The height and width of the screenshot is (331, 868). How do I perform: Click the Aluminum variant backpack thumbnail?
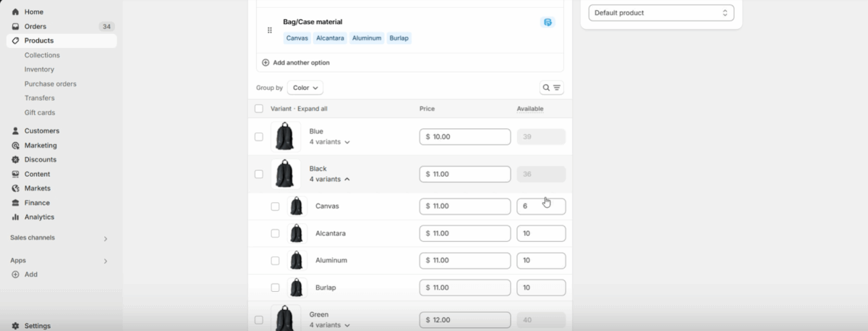point(297,261)
